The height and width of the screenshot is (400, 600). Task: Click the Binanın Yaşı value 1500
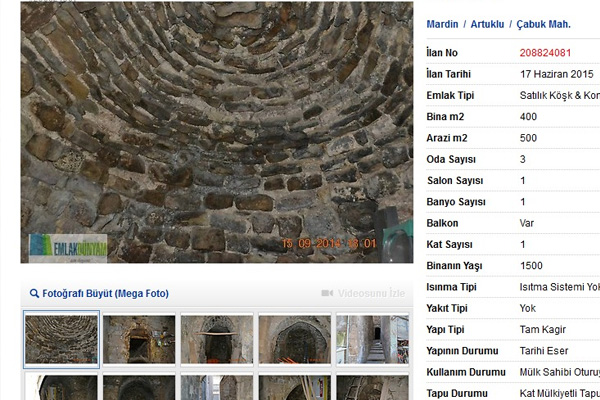pyautogui.click(x=531, y=266)
